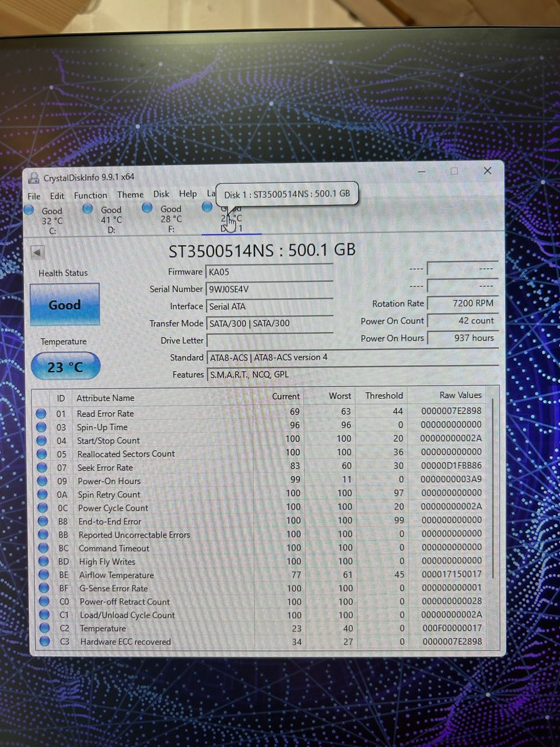Open the Disk menu
Image resolution: width=560 pixels, height=747 pixels.
(161, 194)
